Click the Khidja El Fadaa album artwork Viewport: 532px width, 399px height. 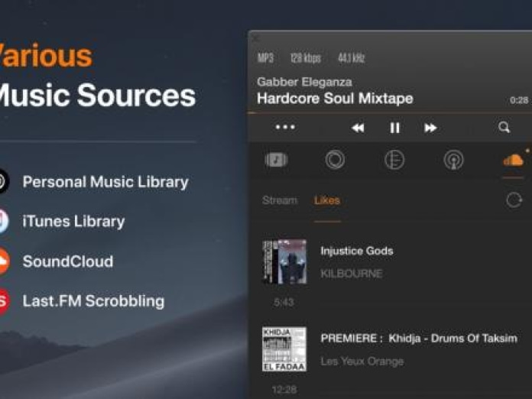[x=284, y=349]
